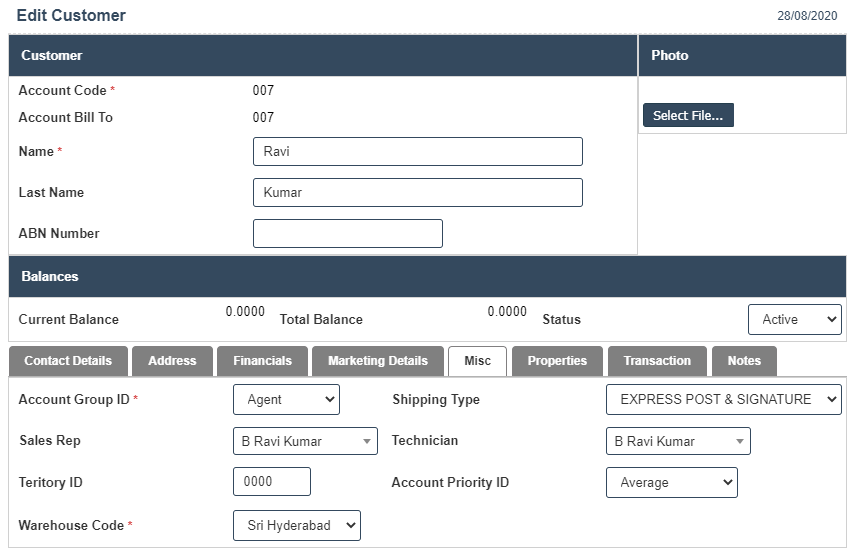The width and height of the screenshot is (850, 549).
Task: Open the Technician dropdown list
Action: [x=678, y=441]
